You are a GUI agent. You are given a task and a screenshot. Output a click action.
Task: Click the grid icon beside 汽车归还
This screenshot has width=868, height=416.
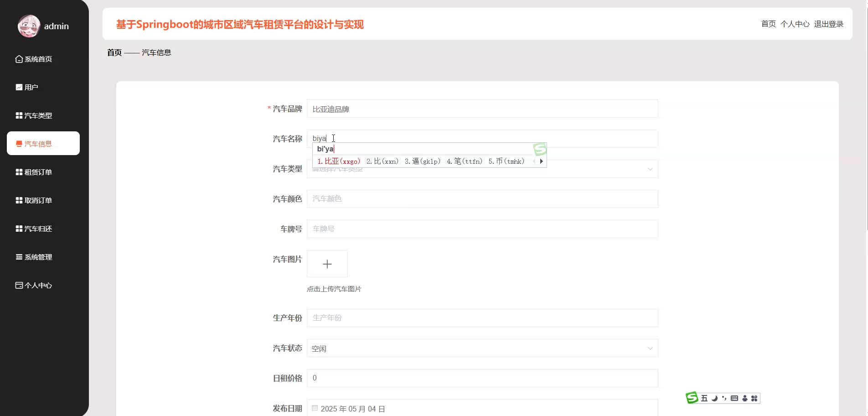pyautogui.click(x=19, y=229)
